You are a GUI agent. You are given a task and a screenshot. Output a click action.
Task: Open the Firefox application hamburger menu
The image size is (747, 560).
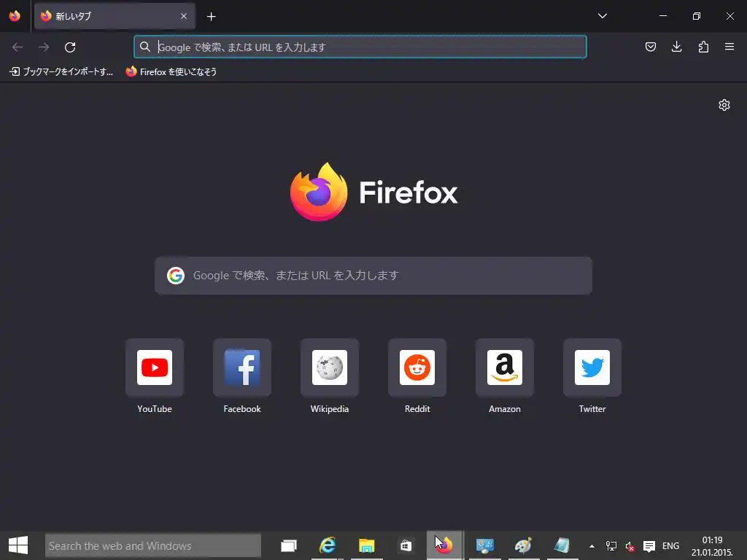point(729,47)
